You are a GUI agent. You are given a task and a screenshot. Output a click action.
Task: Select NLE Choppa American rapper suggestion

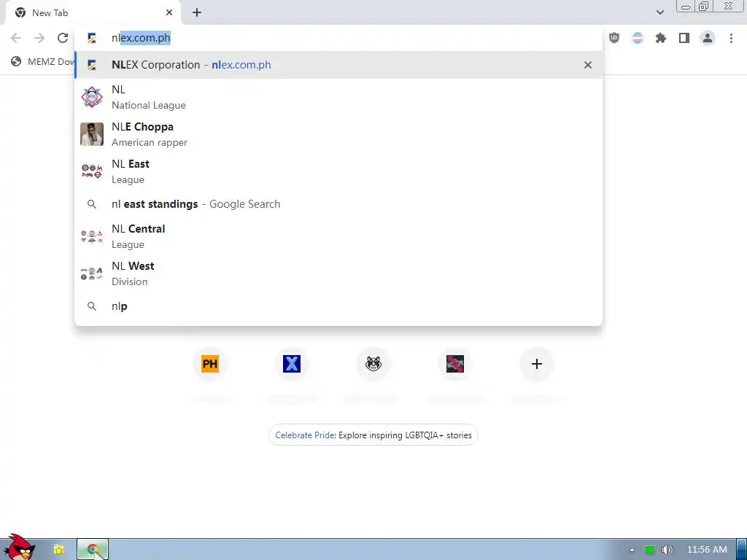(338, 134)
